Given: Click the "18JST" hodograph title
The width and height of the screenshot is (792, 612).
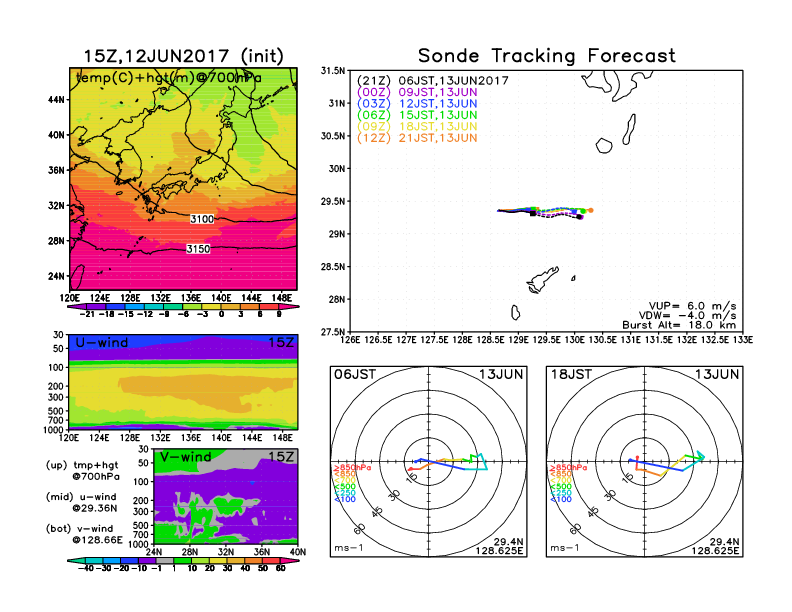Looking at the screenshot, I should [571, 375].
